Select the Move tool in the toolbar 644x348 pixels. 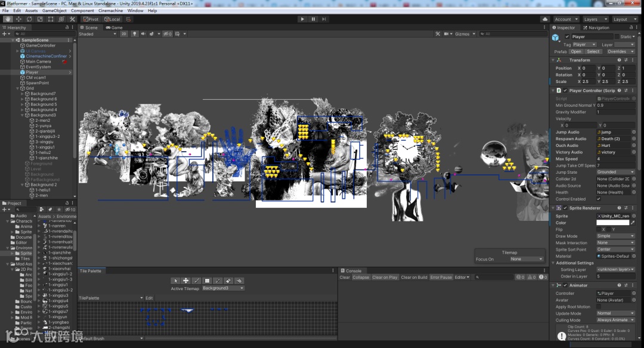pyautogui.click(x=18, y=19)
